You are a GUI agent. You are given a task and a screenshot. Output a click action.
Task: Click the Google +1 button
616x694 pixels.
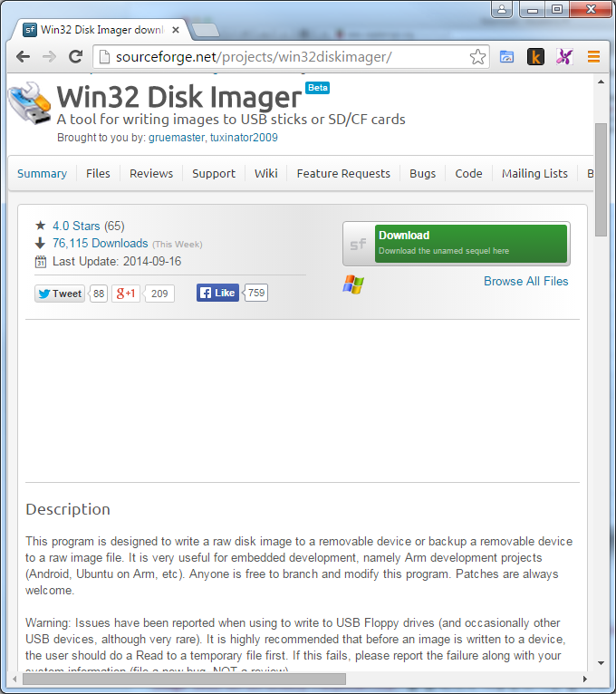click(x=126, y=294)
